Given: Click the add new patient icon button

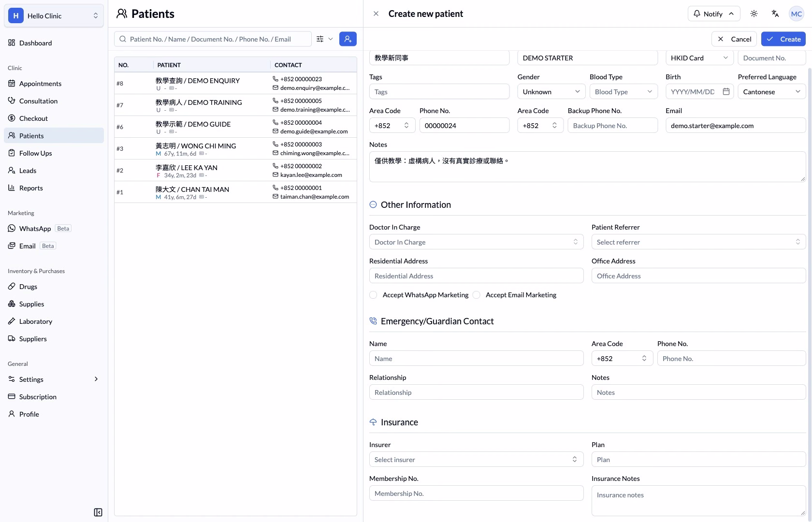Looking at the screenshot, I should tap(348, 39).
